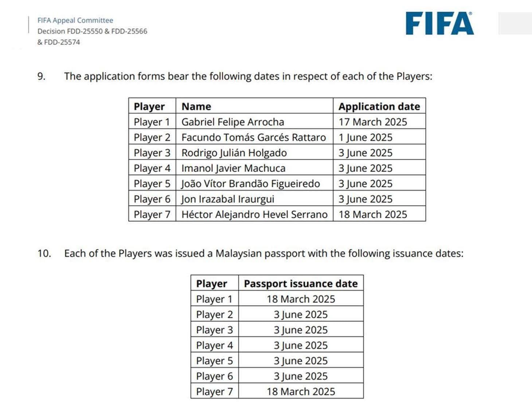The height and width of the screenshot is (410, 532).
Task: Select Player 1's passport issuance date cell
Action: [301, 299]
